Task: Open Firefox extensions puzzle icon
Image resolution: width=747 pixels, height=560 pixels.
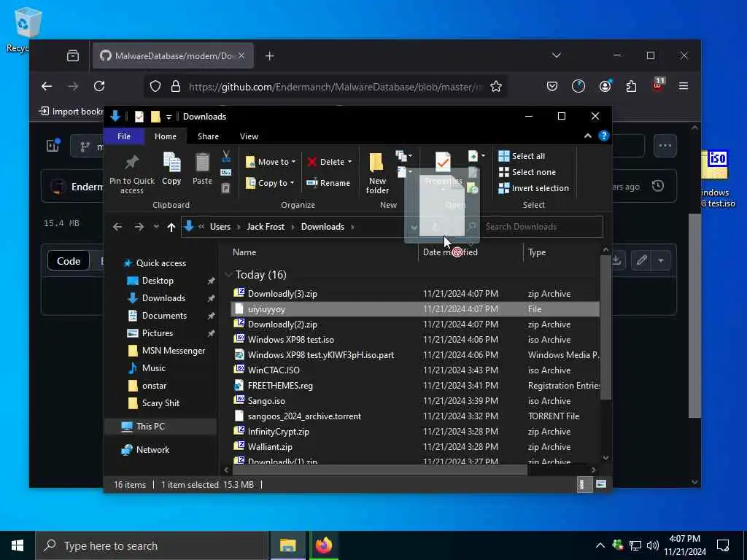Action: 631,86
